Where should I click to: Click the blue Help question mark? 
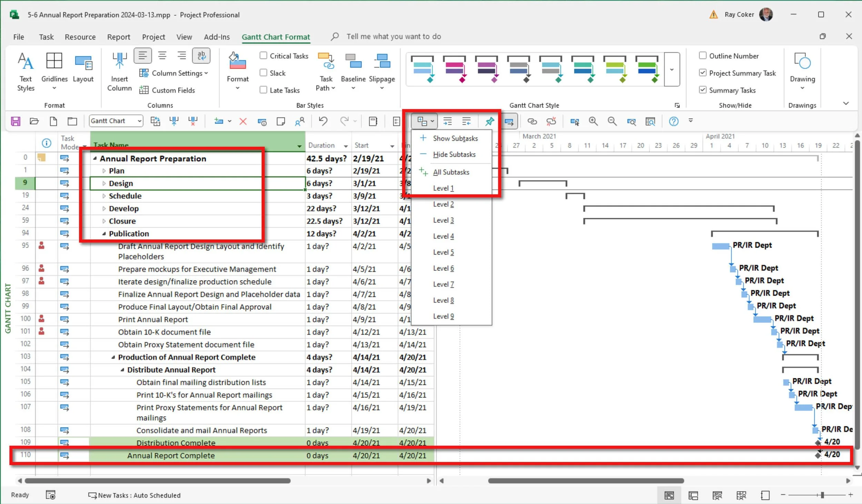coord(673,121)
